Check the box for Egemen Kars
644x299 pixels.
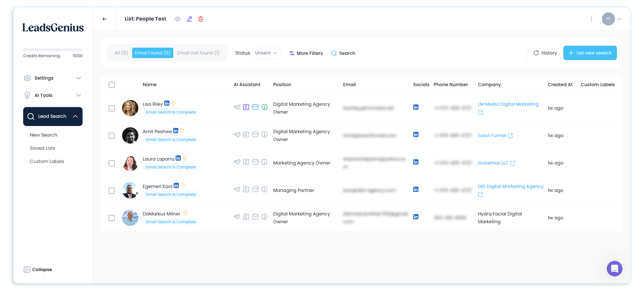[112, 191]
